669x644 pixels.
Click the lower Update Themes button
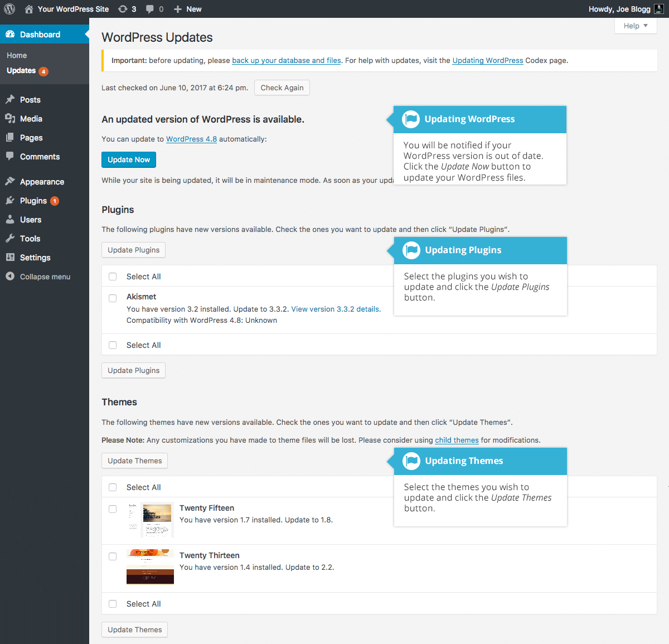coord(135,630)
